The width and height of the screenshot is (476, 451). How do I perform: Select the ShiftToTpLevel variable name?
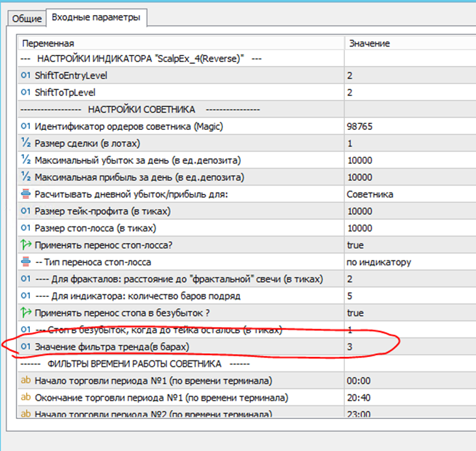[x=65, y=93]
